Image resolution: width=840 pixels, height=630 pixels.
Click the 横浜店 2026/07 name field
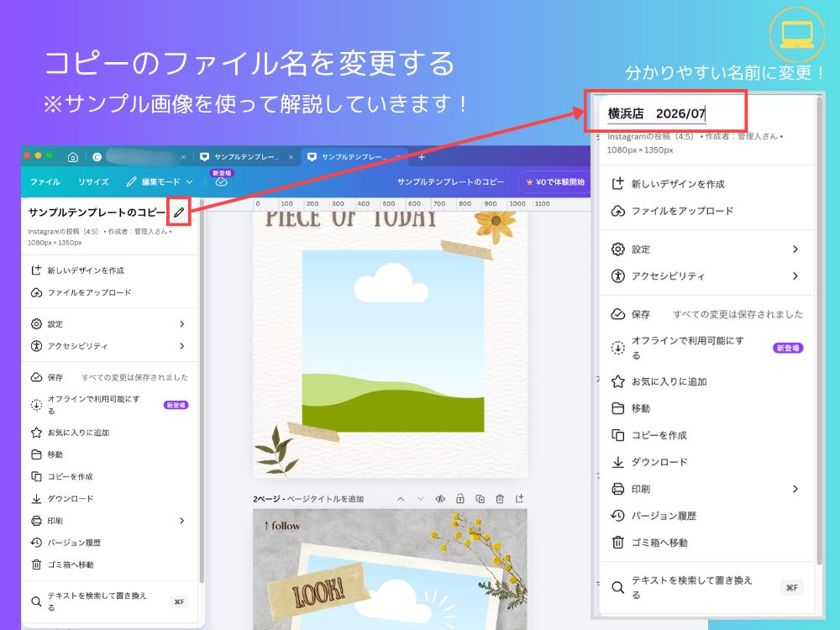coord(657,113)
